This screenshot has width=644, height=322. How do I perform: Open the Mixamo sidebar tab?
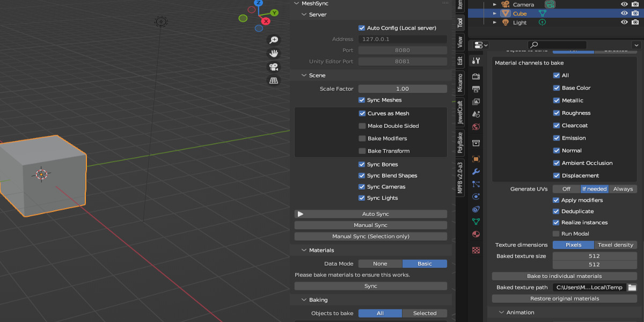pyautogui.click(x=460, y=83)
